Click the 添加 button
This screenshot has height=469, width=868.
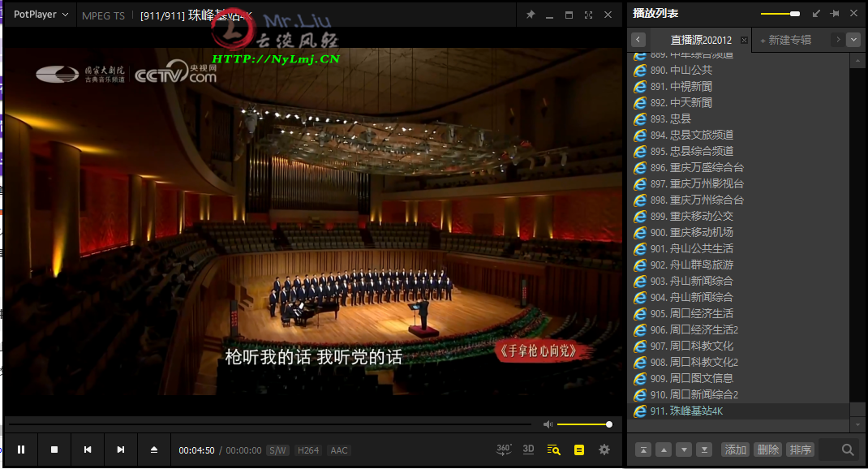click(736, 450)
